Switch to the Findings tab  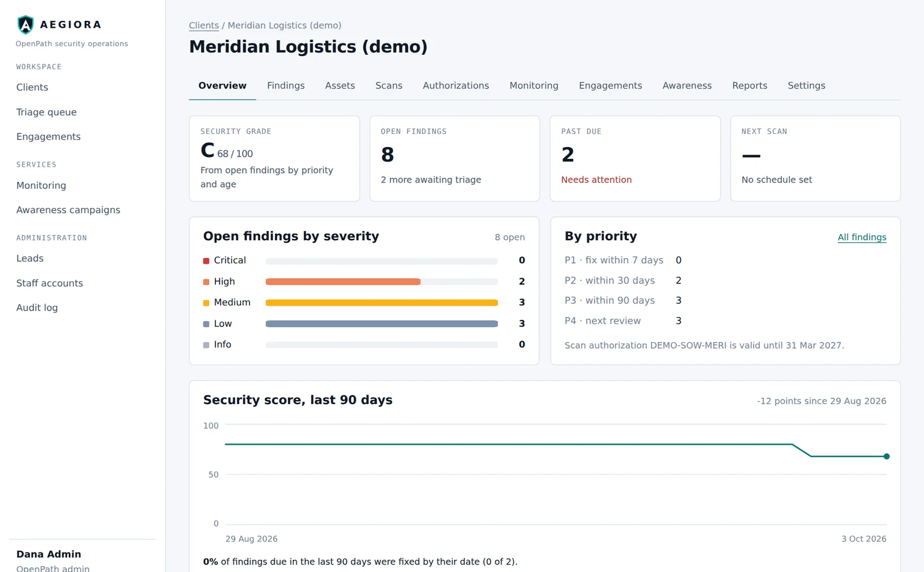coord(286,85)
